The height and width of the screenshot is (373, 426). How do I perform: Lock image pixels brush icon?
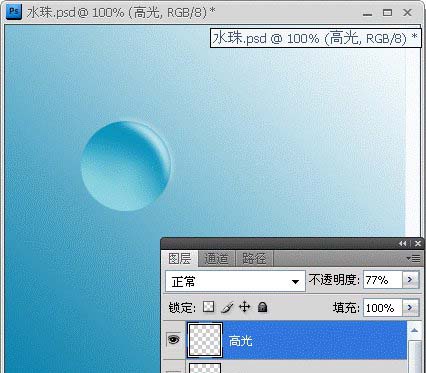click(x=227, y=307)
